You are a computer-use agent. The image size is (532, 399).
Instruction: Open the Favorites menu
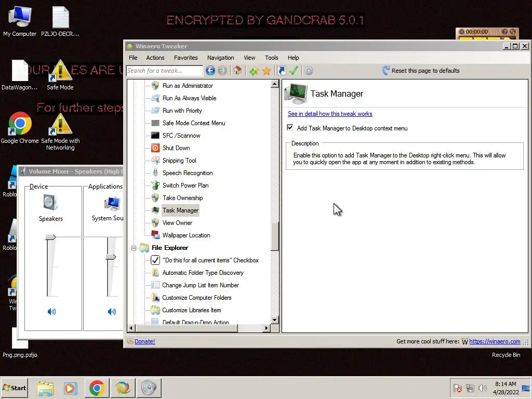(185, 58)
